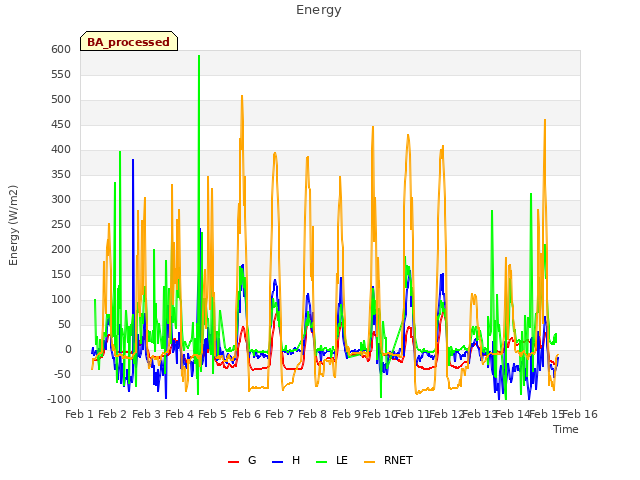Image resolution: width=640 pixels, height=480 pixels.
Task: Click the blue H legend swatch
Action: tap(278, 462)
